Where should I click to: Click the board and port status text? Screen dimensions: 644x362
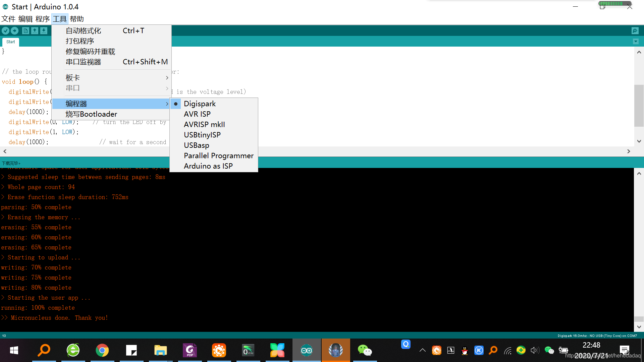click(x=597, y=336)
